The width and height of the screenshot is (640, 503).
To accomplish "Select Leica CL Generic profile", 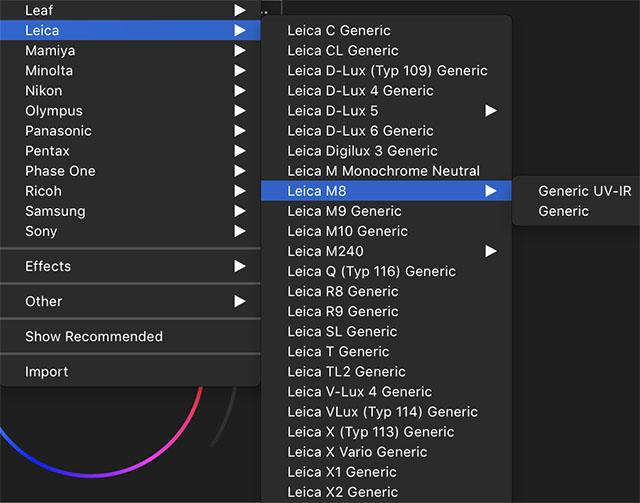I will pos(386,50).
